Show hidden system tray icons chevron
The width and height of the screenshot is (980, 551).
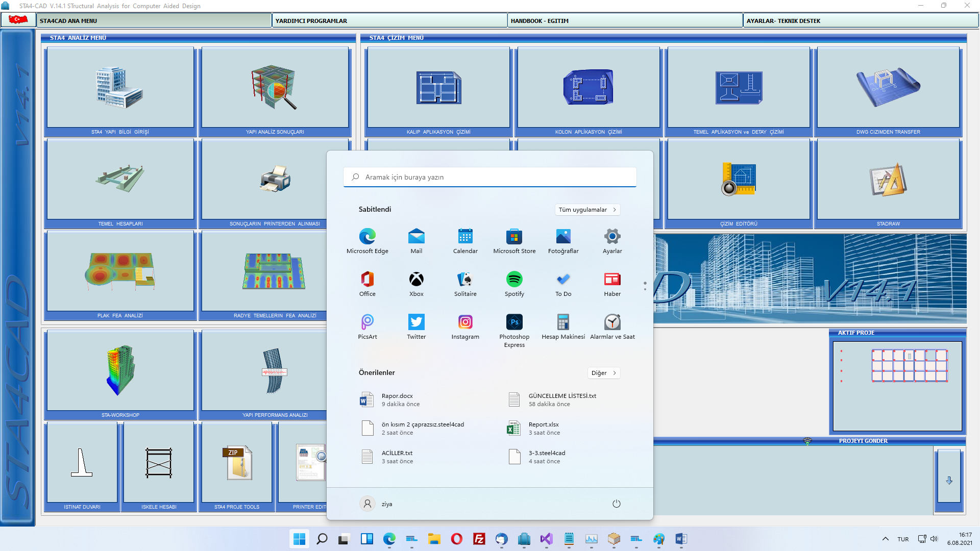(885, 539)
